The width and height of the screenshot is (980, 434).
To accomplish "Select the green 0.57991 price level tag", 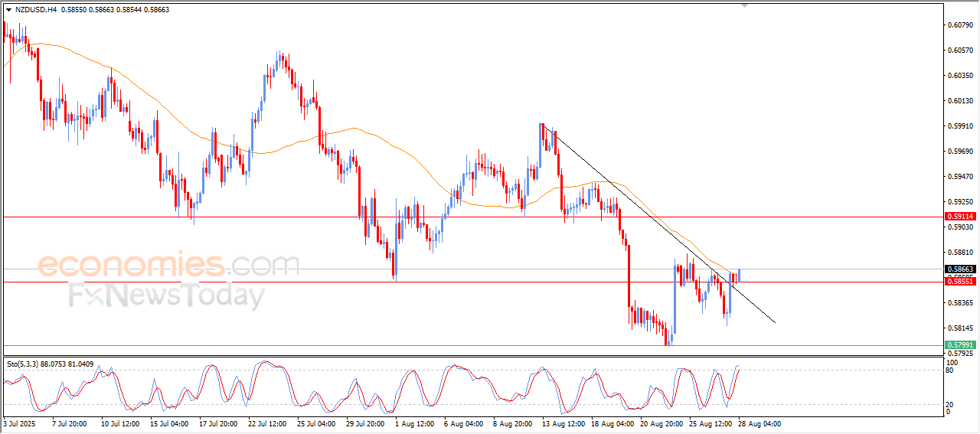I will [x=961, y=345].
